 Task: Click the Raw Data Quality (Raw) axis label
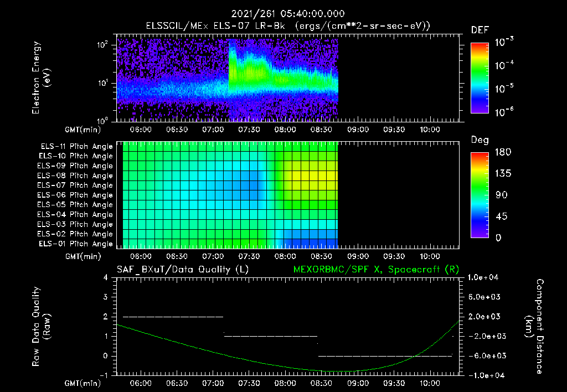pyautogui.click(x=41, y=327)
